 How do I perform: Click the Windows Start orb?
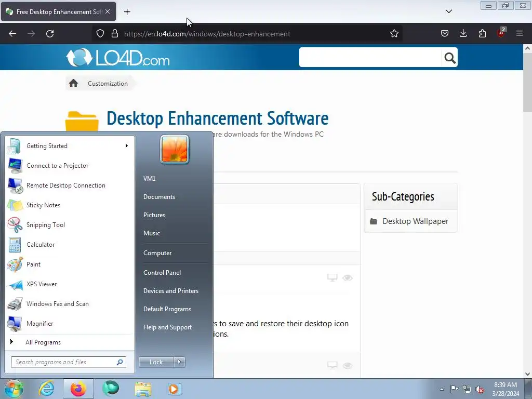click(x=14, y=389)
